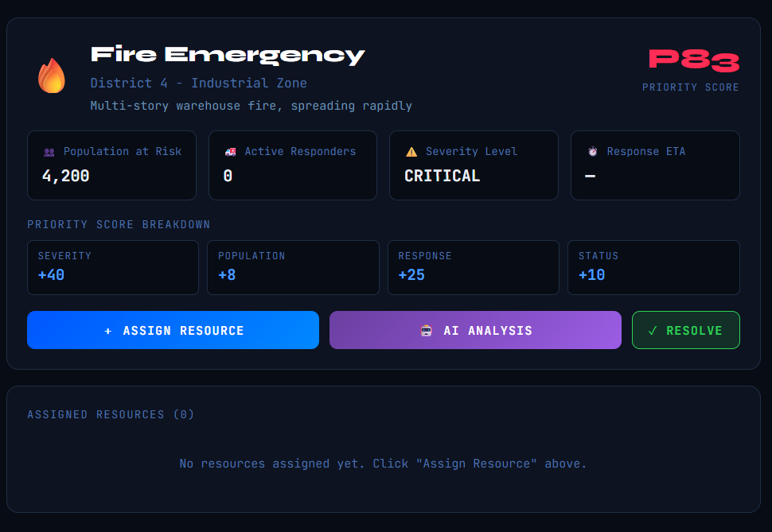Image resolution: width=772 pixels, height=532 pixels.
Task: Run the AI Analysis
Action: tap(475, 330)
